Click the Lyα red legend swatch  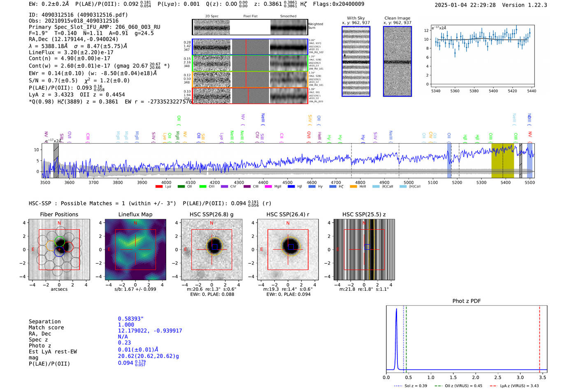point(159,187)
